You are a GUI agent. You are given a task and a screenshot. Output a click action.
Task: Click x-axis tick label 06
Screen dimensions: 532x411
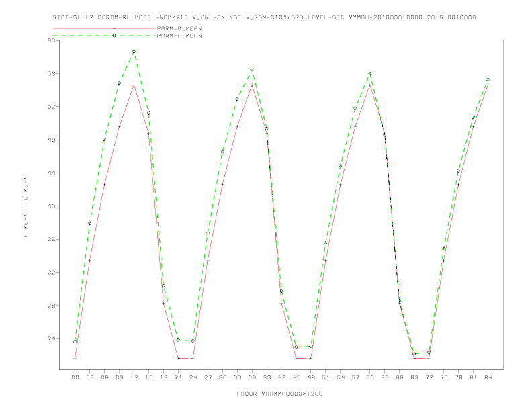point(105,377)
